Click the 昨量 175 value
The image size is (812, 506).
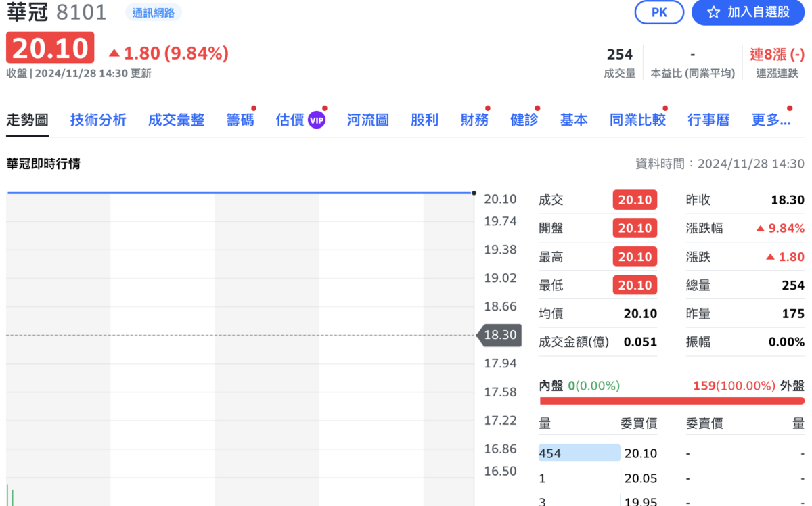(x=793, y=313)
